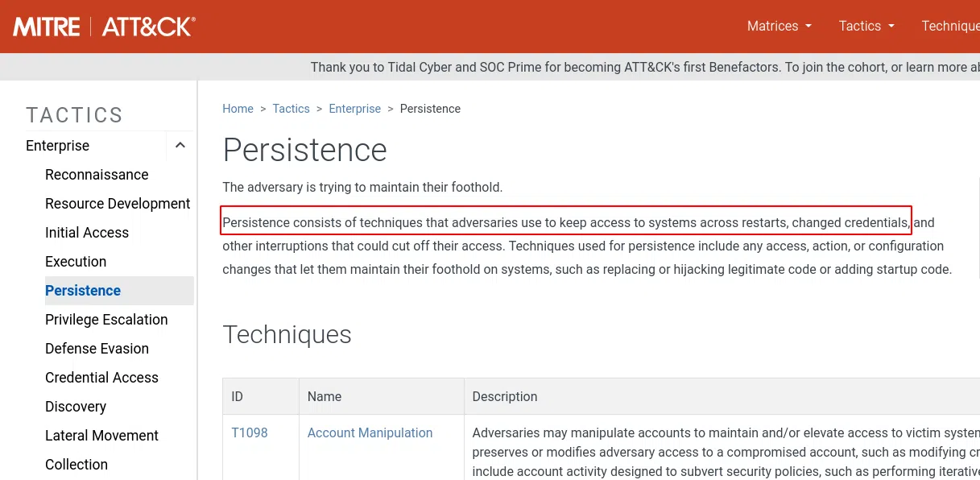
Task: Go to Home breadcrumb link
Action: [x=238, y=109]
